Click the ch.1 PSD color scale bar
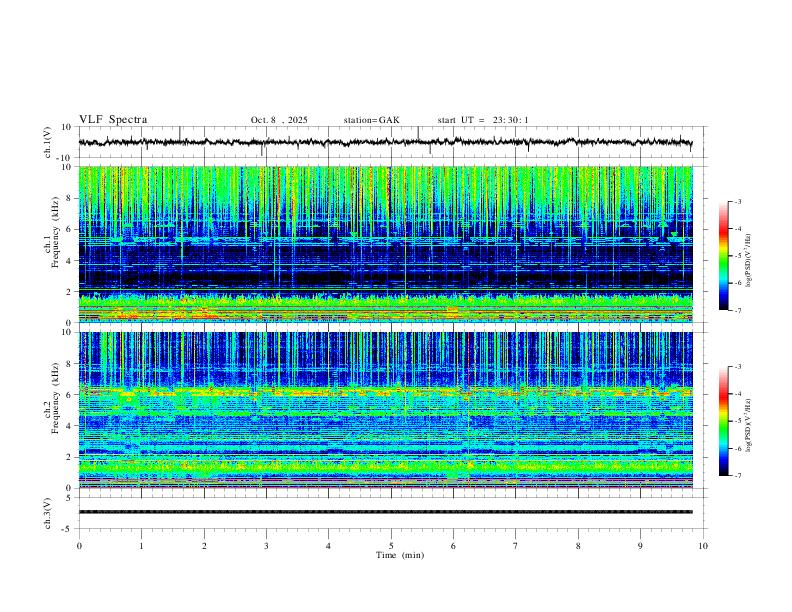792x612 pixels. point(723,256)
